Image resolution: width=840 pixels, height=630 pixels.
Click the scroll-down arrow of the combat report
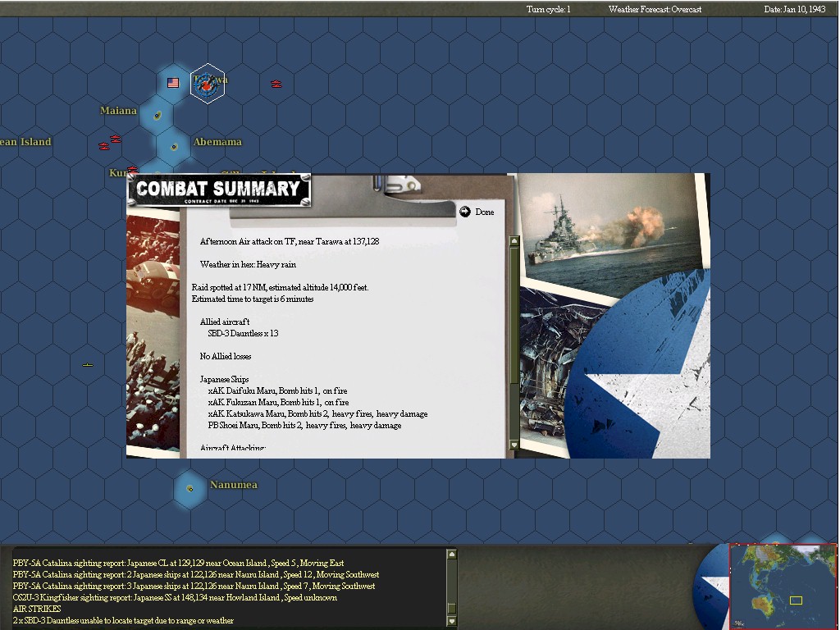pyautogui.click(x=514, y=445)
